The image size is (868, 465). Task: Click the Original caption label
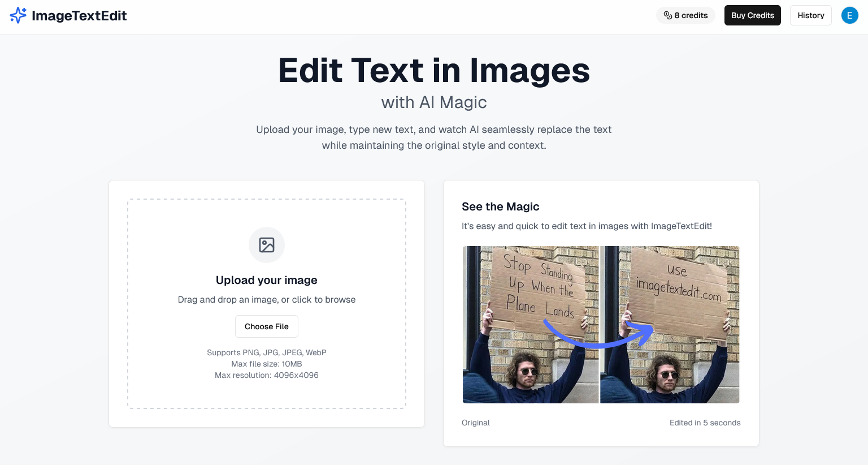pyautogui.click(x=475, y=423)
